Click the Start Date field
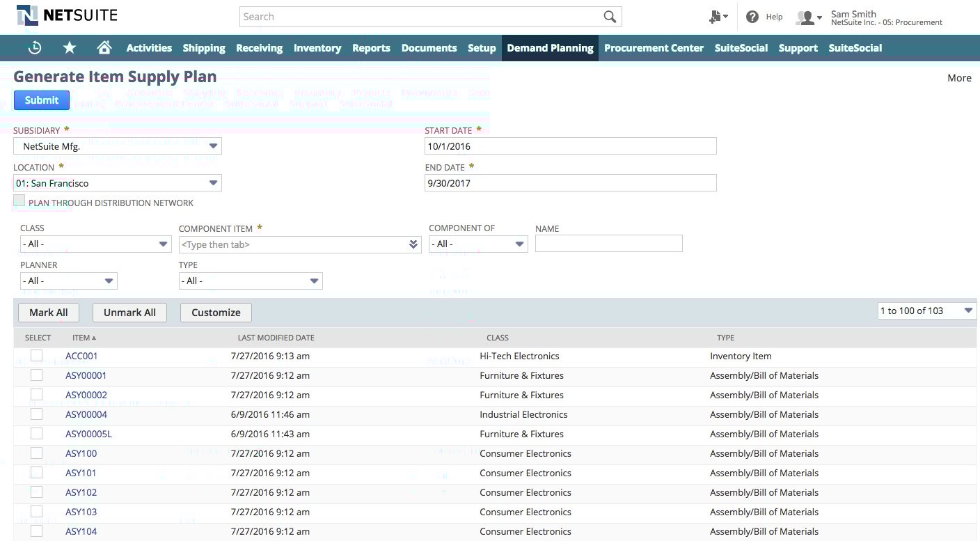This screenshot has width=980, height=541. (x=570, y=146)
